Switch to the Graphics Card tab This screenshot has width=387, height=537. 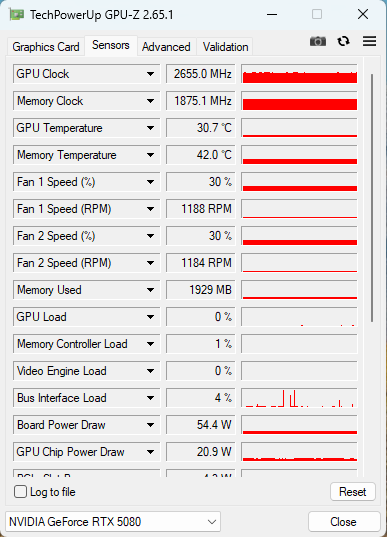[x=46, y=47]
